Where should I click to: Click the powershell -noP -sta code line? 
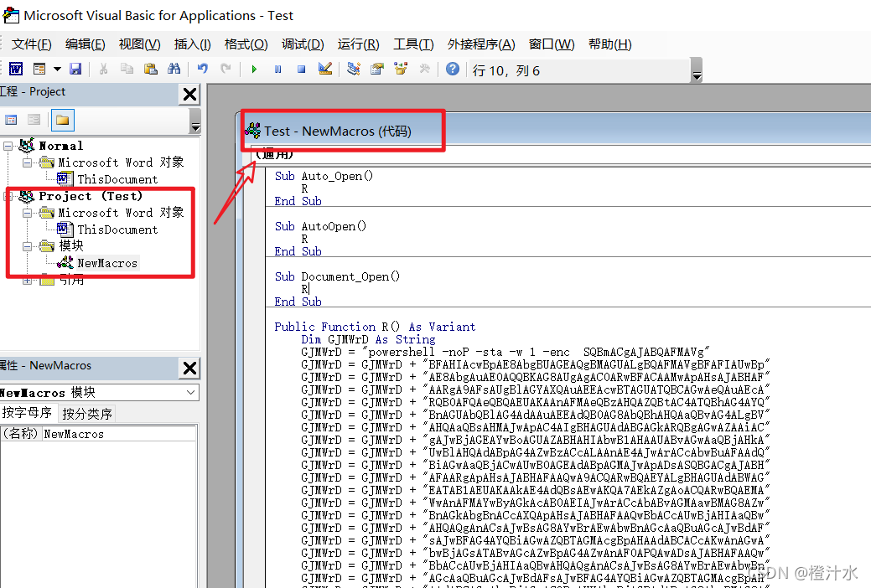pyautogui.click(x=506, y=352)
